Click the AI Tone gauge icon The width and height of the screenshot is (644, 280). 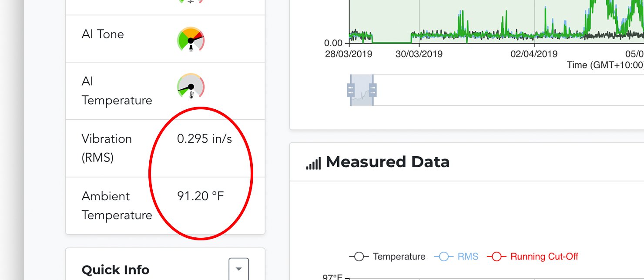(191, 39)
